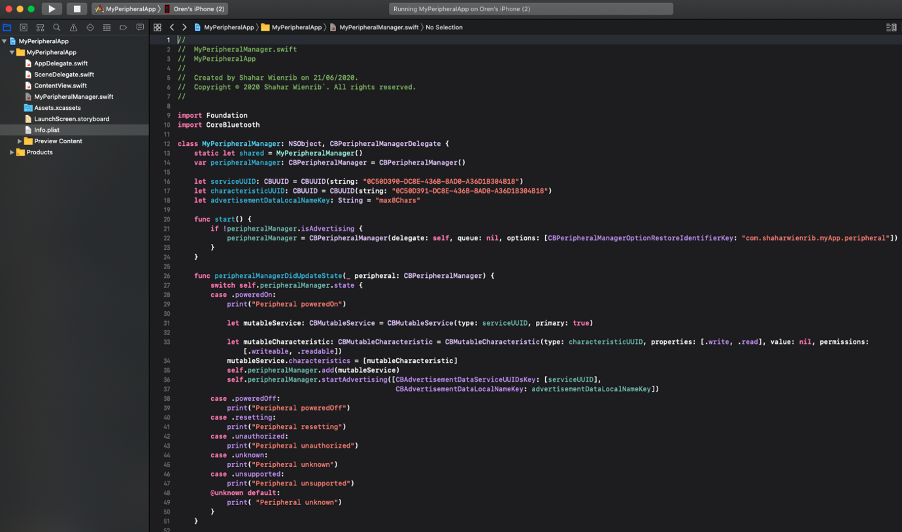This screenshot has height=532, width=902.
Task: Open the Project navigator folder icon
Action: 7,27
